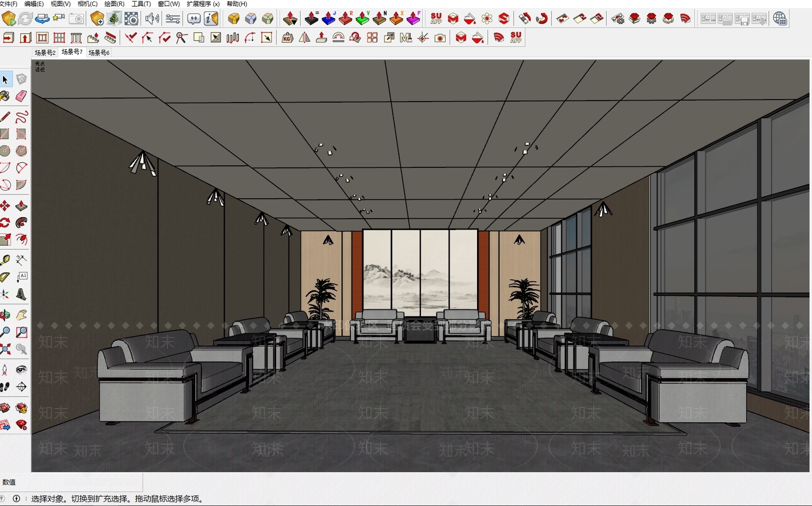Choose the Position Camera tool
Viewport: 812px width, 506px height.
(x=5, y=369)
